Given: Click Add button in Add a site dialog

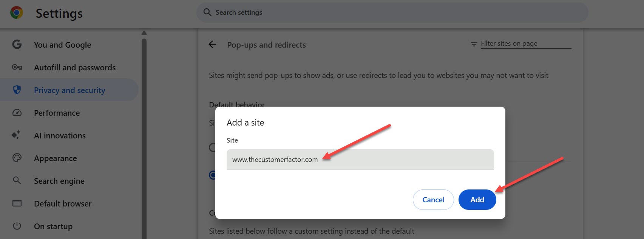Looking at the screenshot, I should click(x=477, y=200).
